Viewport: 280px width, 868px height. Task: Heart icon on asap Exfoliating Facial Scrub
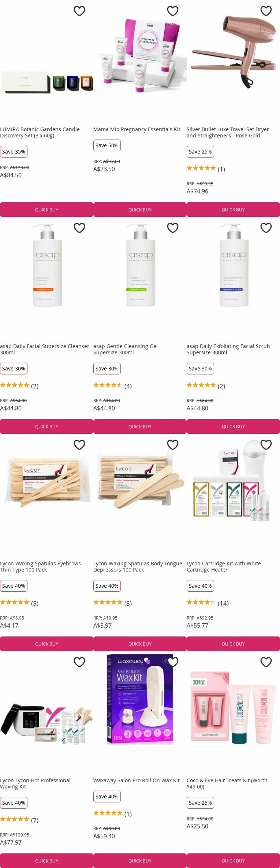(266, 228)
